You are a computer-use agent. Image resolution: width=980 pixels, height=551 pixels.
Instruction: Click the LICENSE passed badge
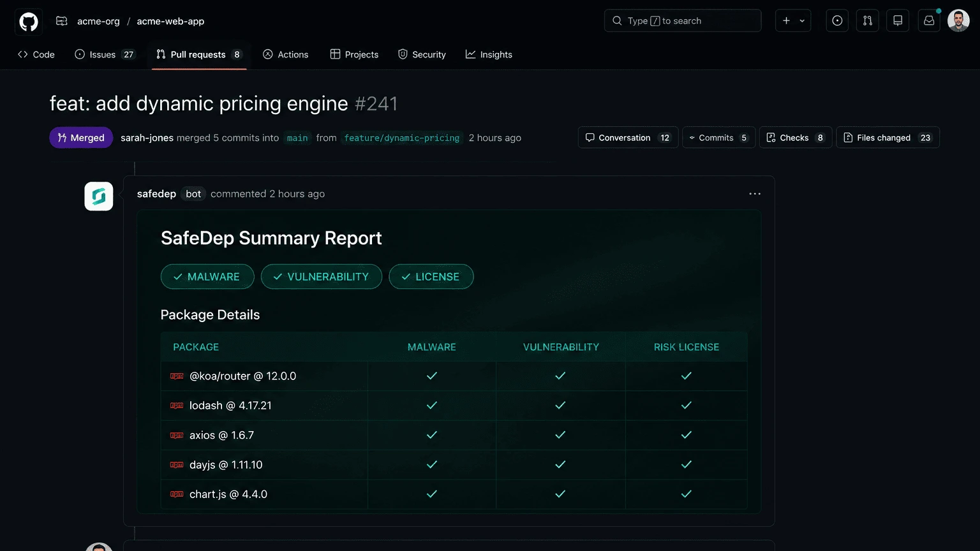(x=431, y=277)
